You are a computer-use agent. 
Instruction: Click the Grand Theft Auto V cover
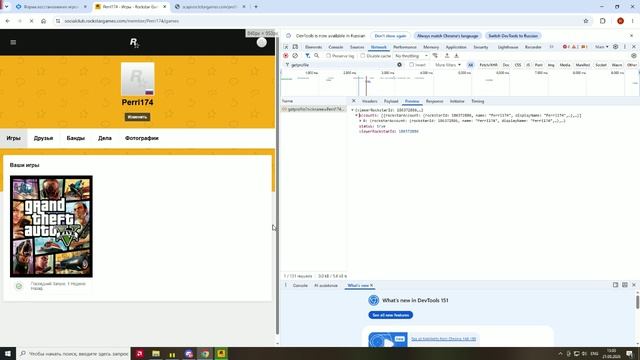pos(51,227)
